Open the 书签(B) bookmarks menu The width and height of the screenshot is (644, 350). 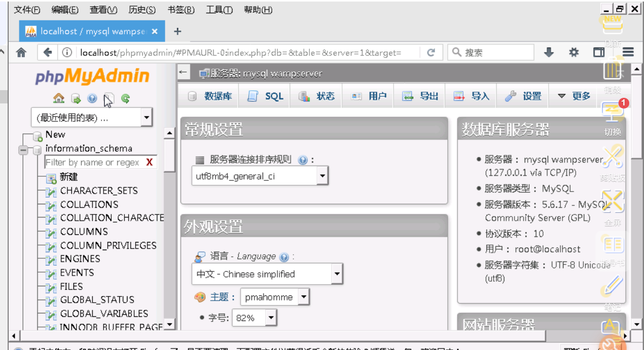click(x=181, y=10)
